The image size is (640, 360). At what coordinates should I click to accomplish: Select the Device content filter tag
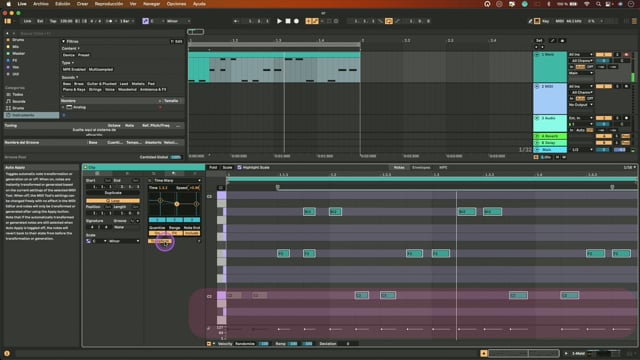click(69, 55)
